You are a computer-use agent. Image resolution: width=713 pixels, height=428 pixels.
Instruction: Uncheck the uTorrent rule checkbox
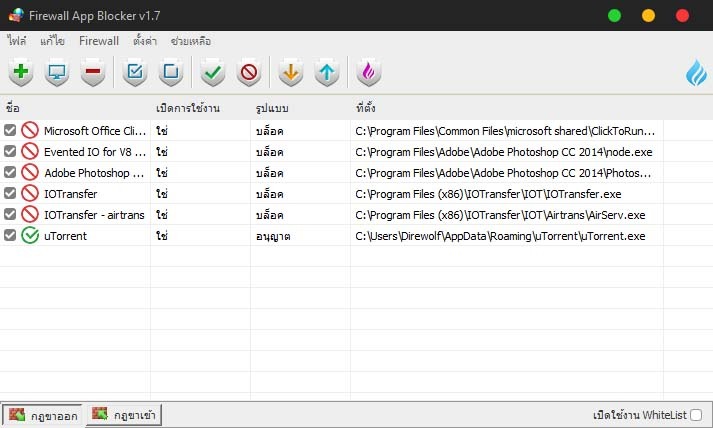(x=10, y=236)
